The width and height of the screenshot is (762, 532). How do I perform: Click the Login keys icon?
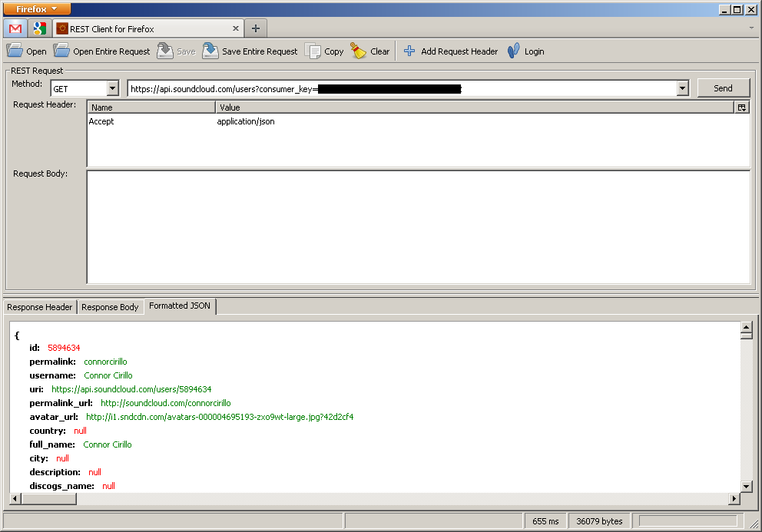tap(513, 51)
